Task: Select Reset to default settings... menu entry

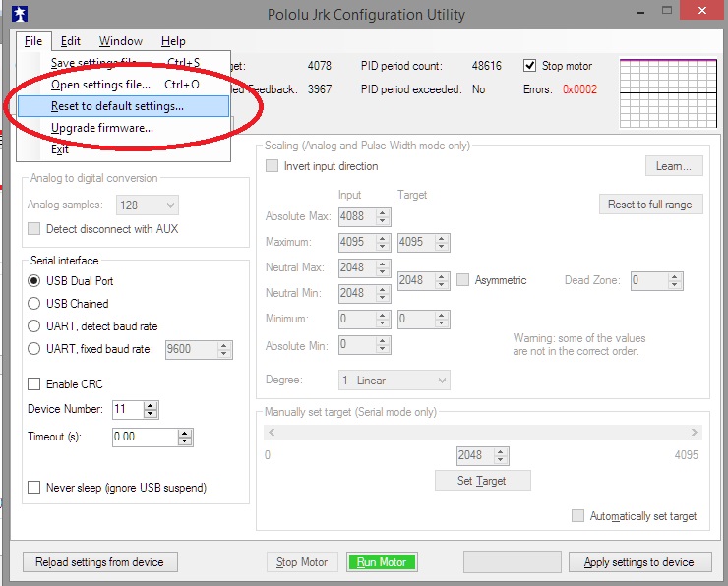Action: click(124, 106)
